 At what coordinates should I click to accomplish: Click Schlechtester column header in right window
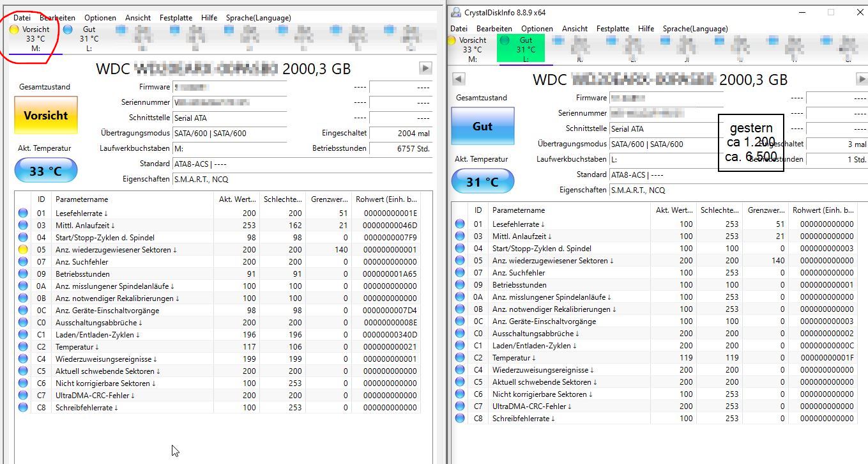click(719, 210)
